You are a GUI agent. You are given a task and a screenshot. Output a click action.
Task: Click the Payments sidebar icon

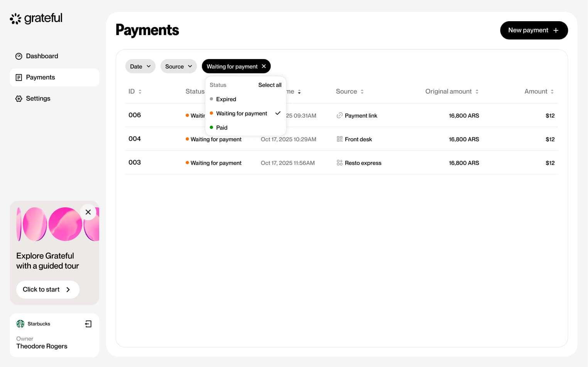19,77
